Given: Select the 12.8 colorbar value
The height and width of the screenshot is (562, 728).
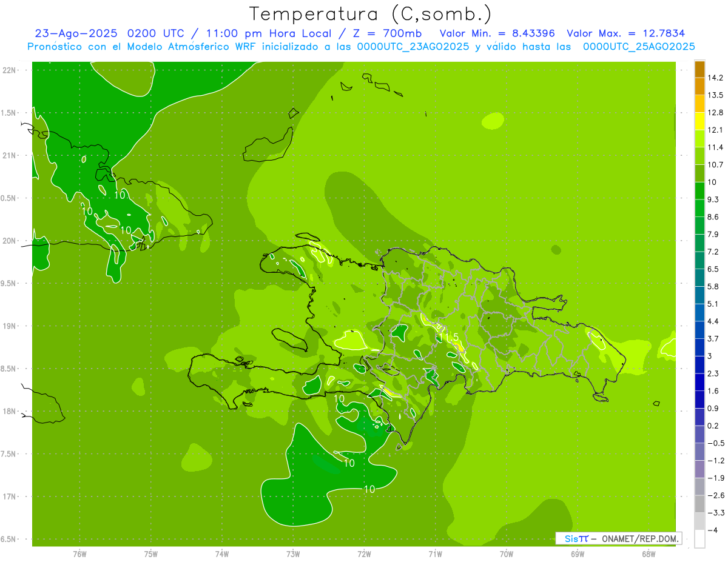Looking at the screenshot, I should (715, 113).
